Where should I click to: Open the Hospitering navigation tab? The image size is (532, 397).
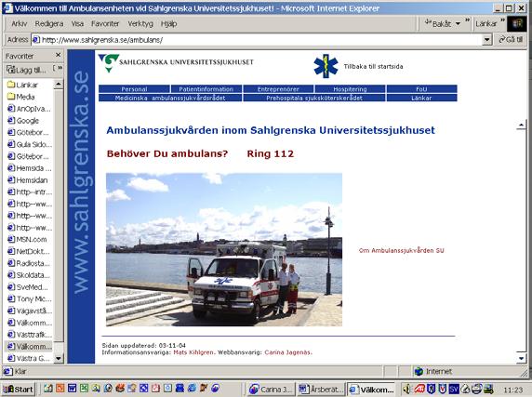coord(350,89)
